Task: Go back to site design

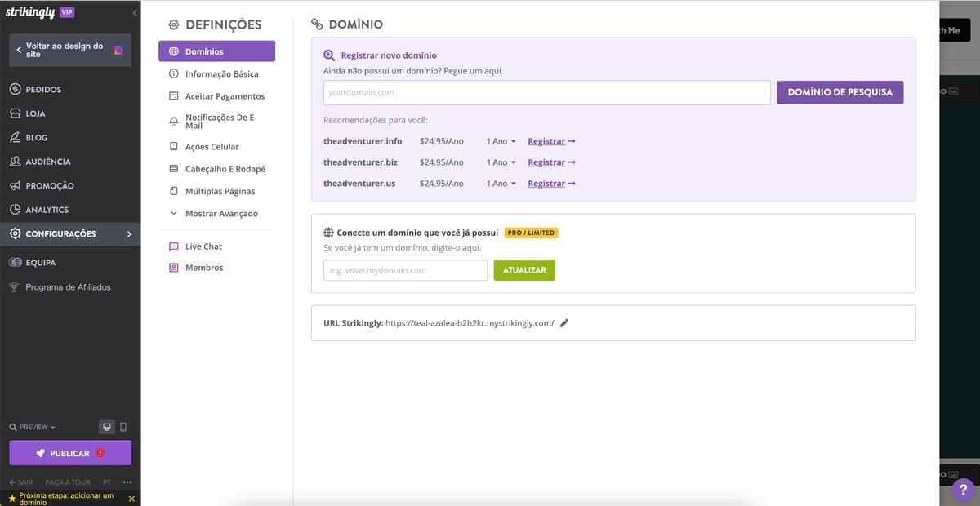Action: (70, 50)
